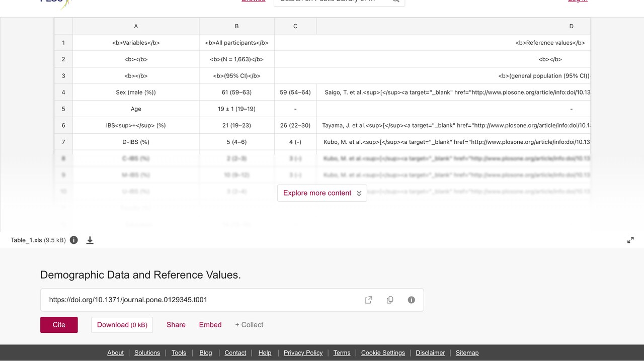This screenshot has width=644, height=362.
Task: Select the '61 (59–63)' cell
Action: (236, 93)
